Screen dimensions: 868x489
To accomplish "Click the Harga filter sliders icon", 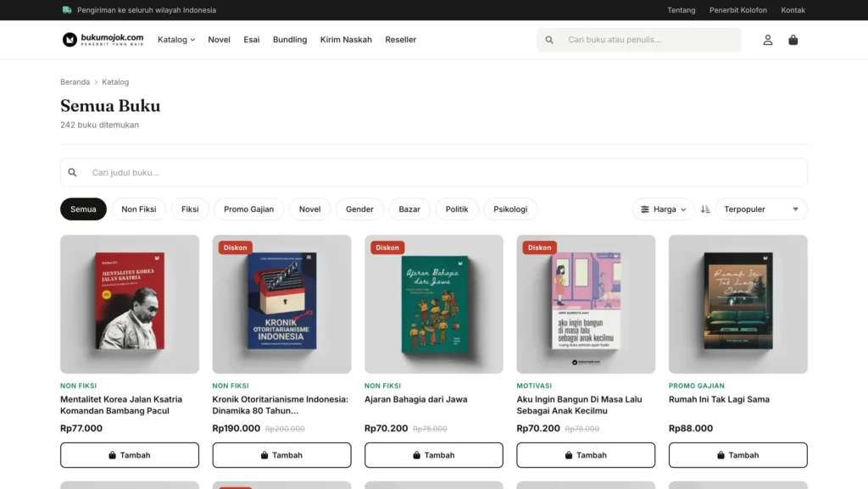I will (645, 209).
